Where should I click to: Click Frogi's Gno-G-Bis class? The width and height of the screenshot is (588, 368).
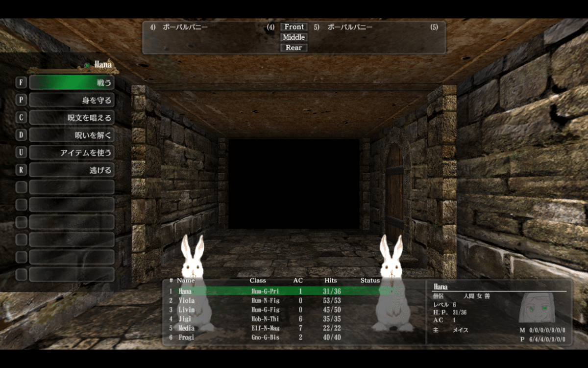coord(265,338)
